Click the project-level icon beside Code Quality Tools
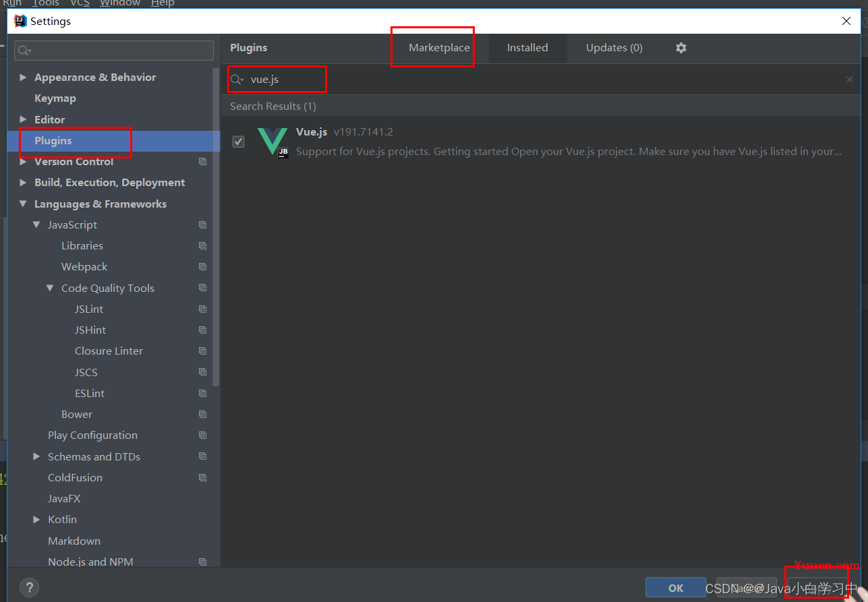 pyautogui.click(x=202, y=288)
